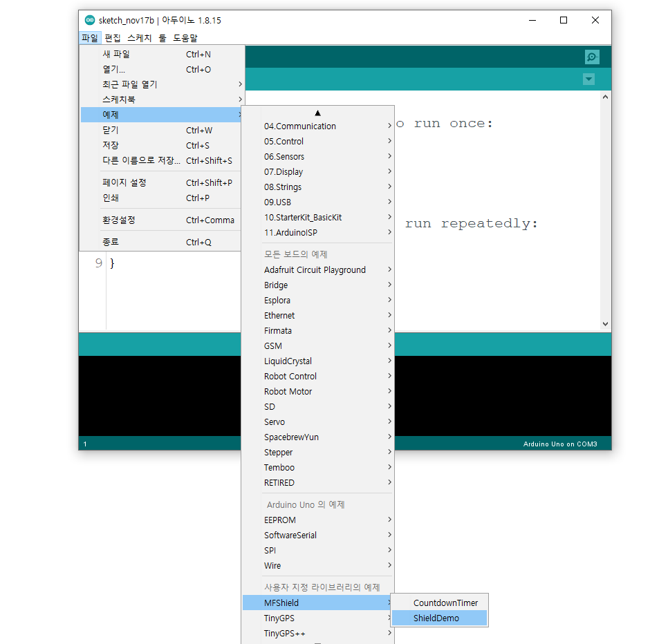659x644 pixels.
Task: Expand 09.USB examples
Action: [x=317, y=202]
